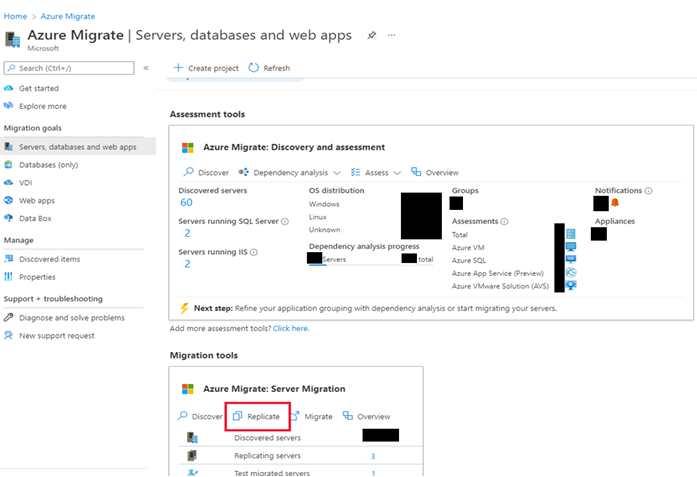Click the orange notifications bell icon
This screenshot has width=697, height=477.
coord(615,203)
